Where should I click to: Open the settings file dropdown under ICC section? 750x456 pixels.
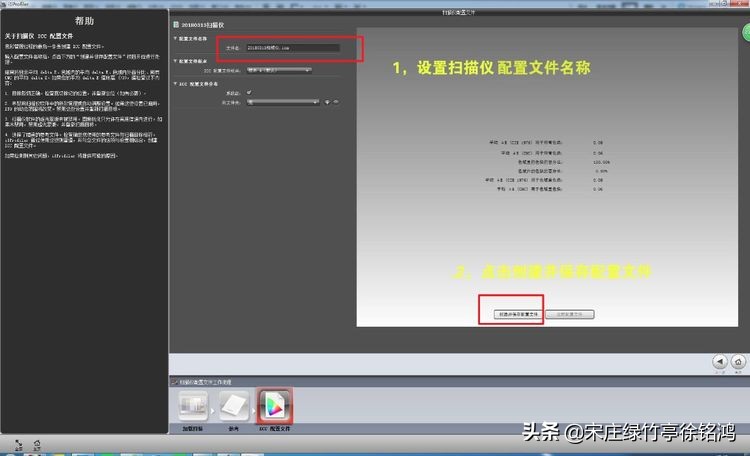283,102
